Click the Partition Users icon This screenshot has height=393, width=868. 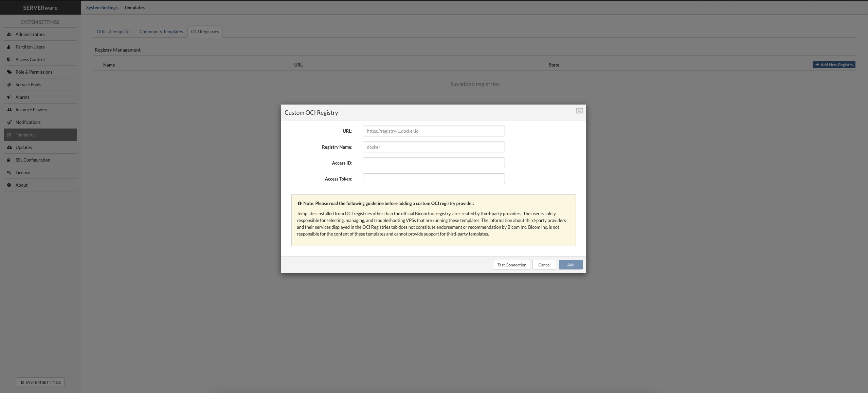(x=9, y=46)
